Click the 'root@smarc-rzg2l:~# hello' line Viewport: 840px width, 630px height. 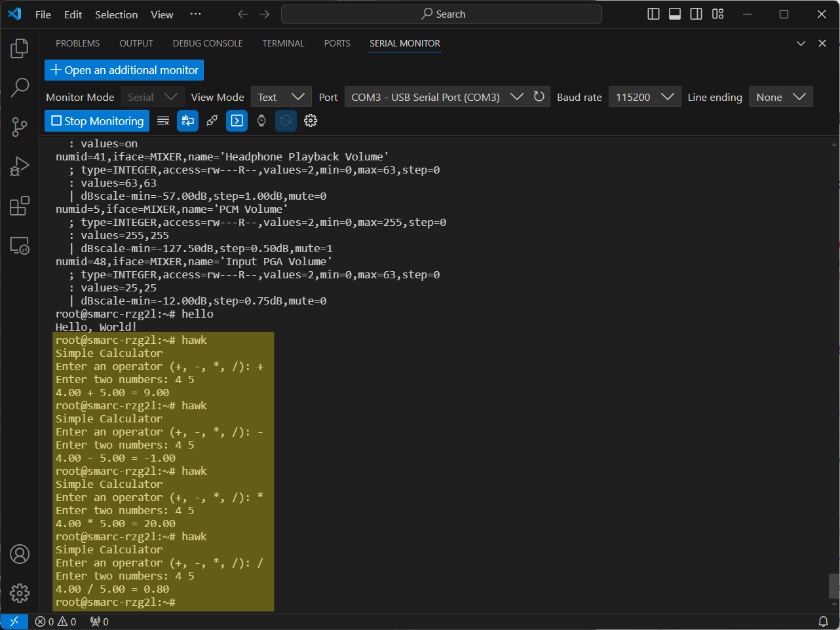[x=134, y=314]
